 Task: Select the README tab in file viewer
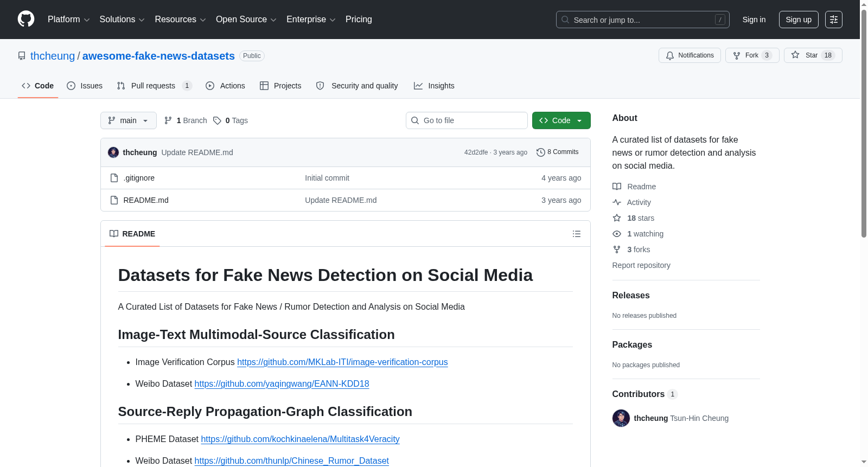(x=132, y=234)
